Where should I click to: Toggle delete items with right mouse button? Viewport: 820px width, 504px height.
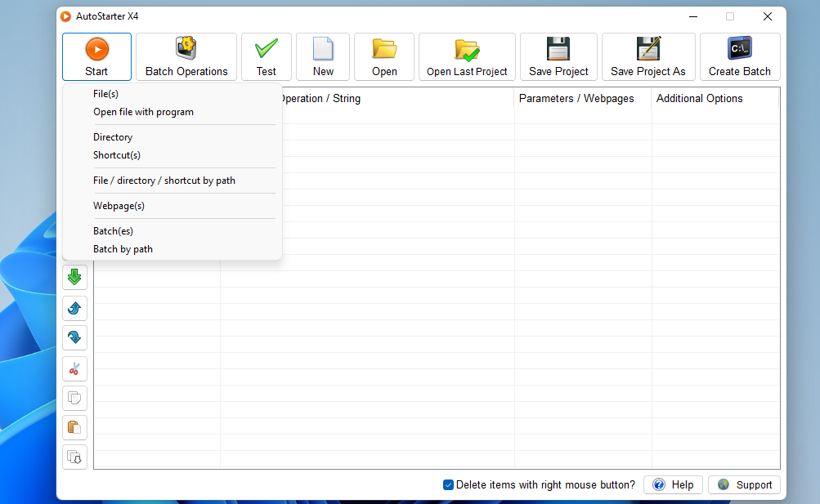(x=448, y=484)
